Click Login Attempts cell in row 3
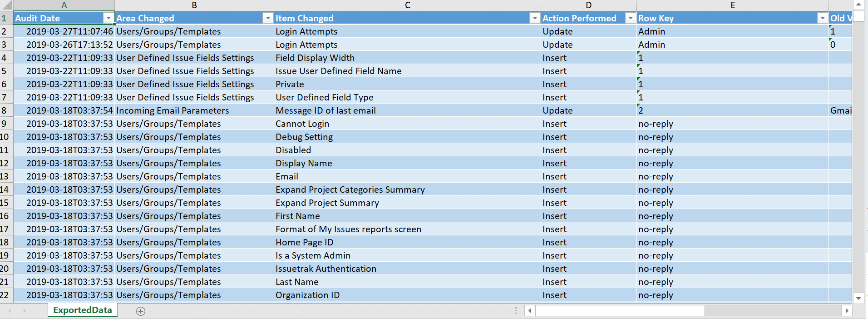This screenshot has width=868, height=319. click(408, 45)
